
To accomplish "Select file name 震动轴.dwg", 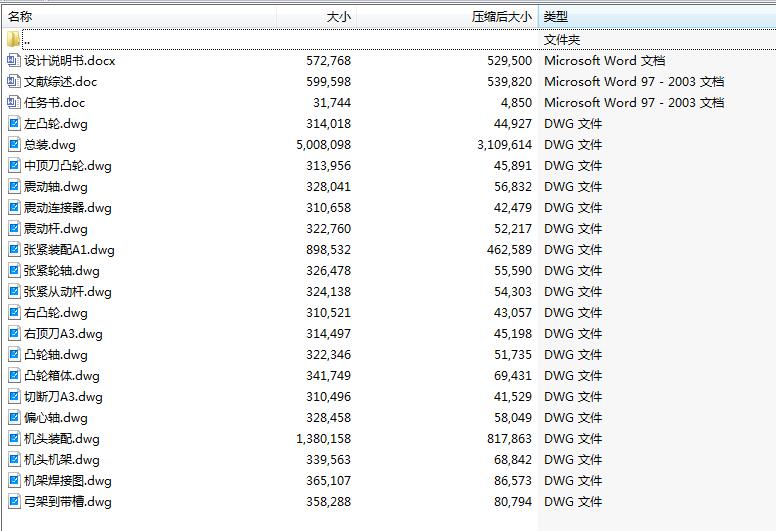I will 56,187.
